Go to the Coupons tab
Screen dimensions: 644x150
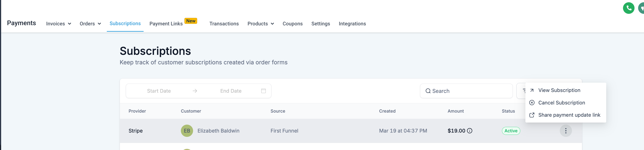292,24
